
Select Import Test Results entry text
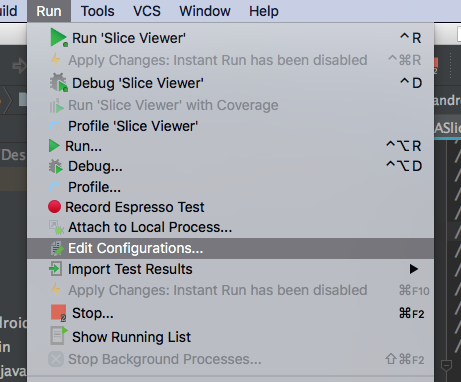(130, 269)
